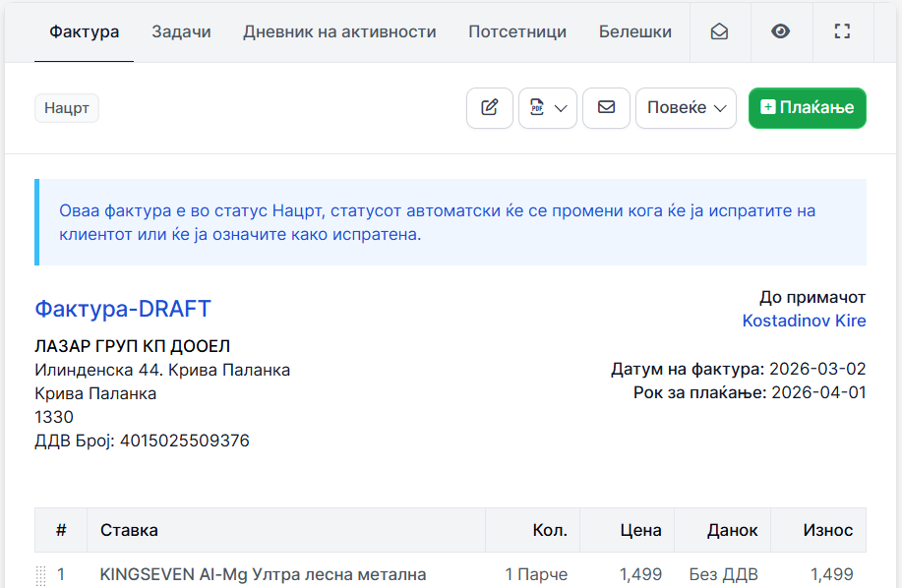The image size is (902, 588).
Task: Switch to the Задачи tab
Action: pyautogui.click(x=181, y=31)
